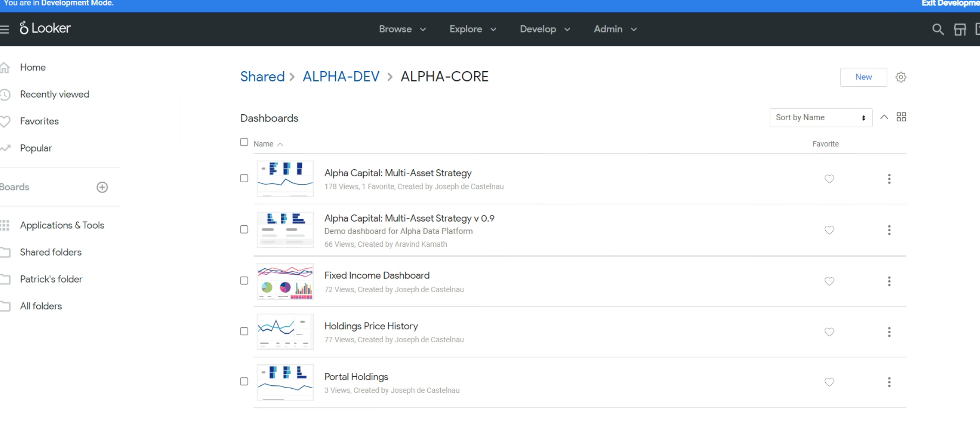980x429 pixels.
Task: Add a new board plus icon
Action: point(102,187)
